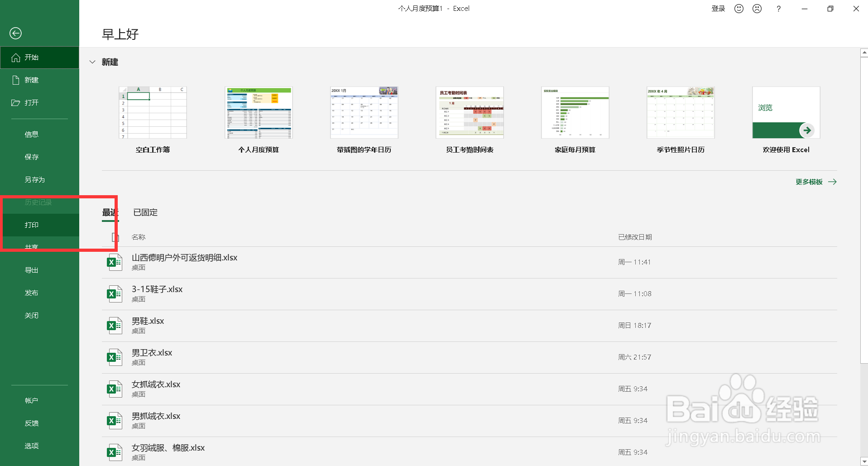
Task: Click date 周六 21:57 of 男卫衣.xlsx
Action: (635, 357)
